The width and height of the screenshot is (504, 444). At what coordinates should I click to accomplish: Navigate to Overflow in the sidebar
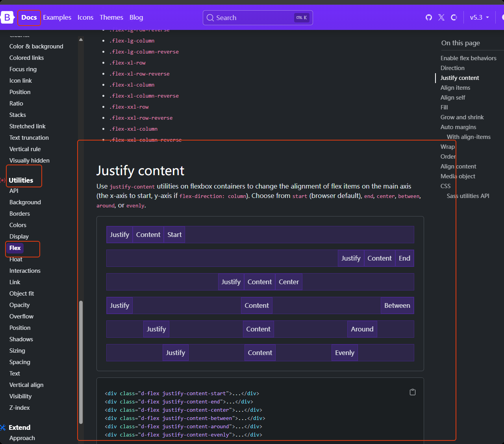[x=21, y=316]
